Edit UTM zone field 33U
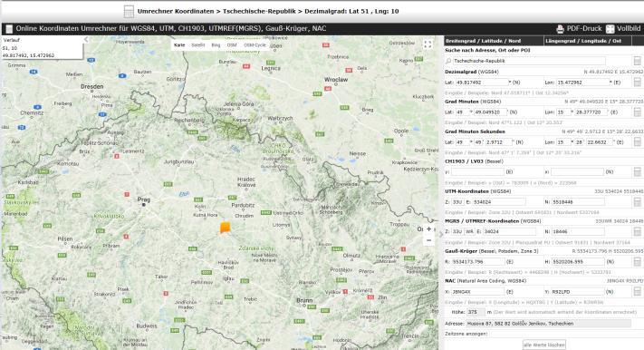 [457, 202]
